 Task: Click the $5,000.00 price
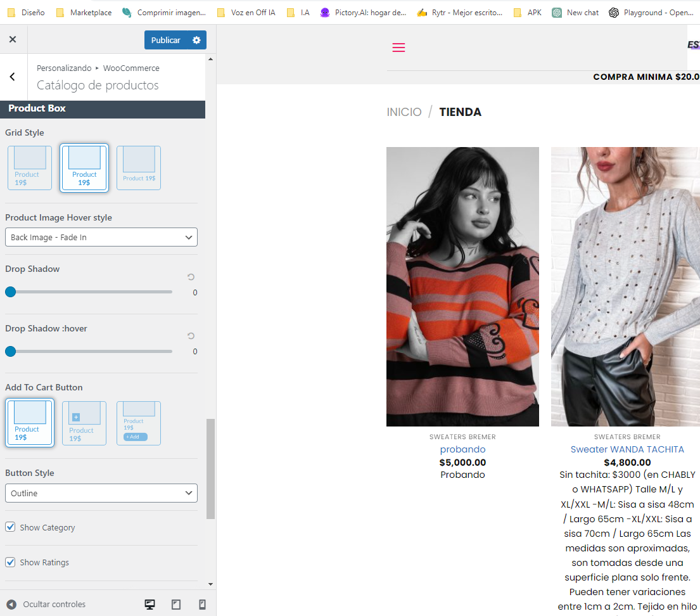[462, 463]
